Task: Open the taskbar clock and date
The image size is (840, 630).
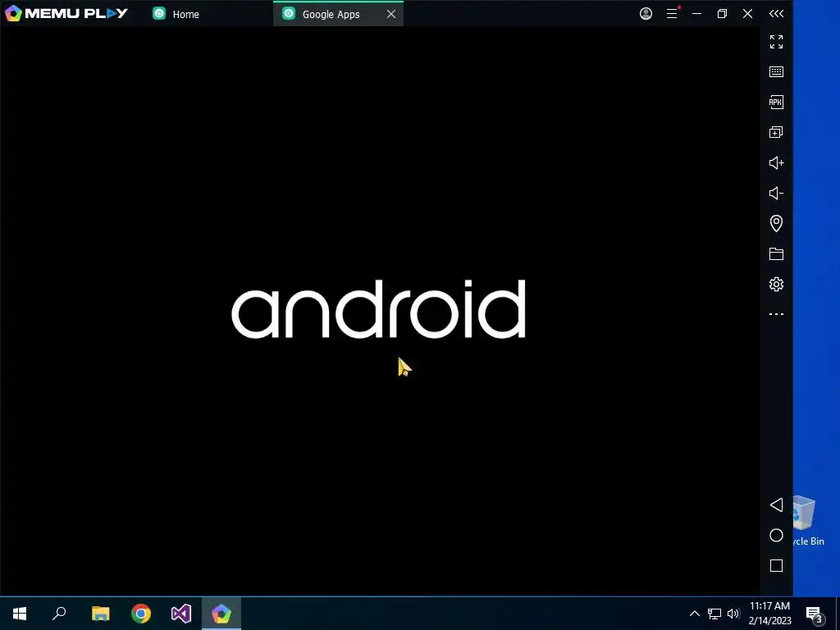Action: (769, 614)
